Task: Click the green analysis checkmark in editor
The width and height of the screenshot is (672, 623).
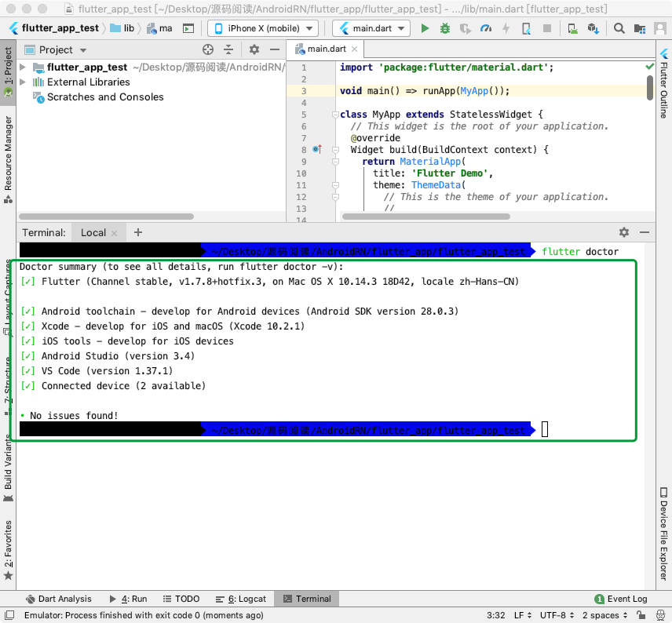Action: [650, 67]
